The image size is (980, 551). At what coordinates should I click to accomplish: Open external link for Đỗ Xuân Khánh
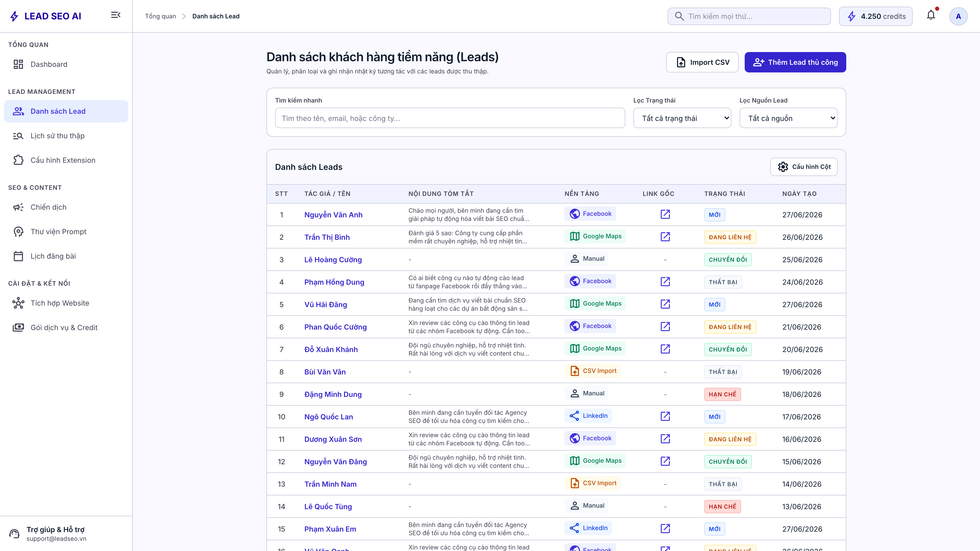(x=665, y=349)
